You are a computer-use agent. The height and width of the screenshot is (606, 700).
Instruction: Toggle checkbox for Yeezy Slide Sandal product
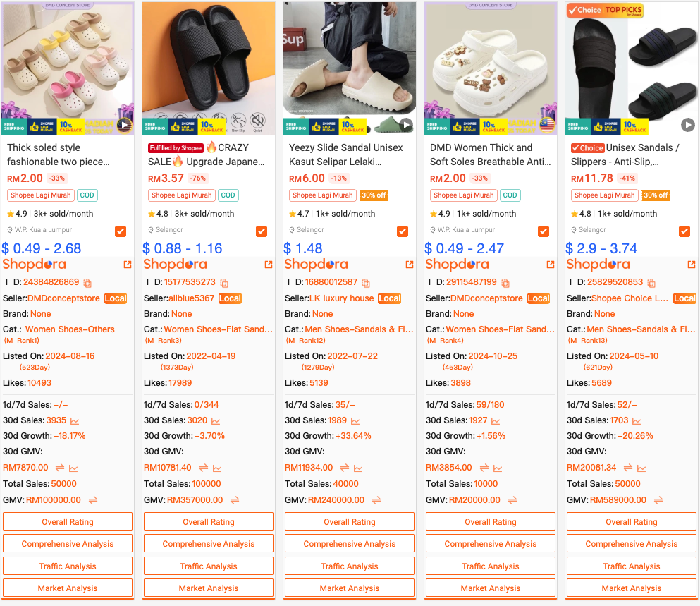point(403,231)
